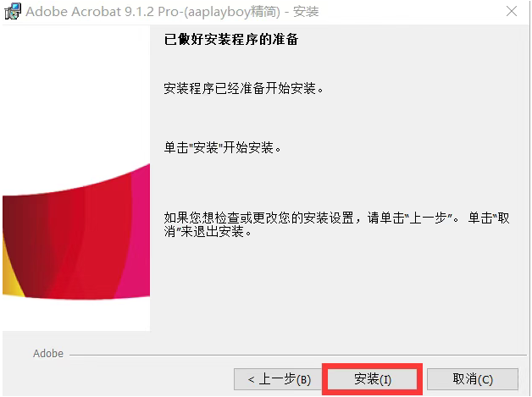This screenshot has height=397, width=532.
Task: Click the line 单击"安装"开始安装。
Action: tap(223, 147)
